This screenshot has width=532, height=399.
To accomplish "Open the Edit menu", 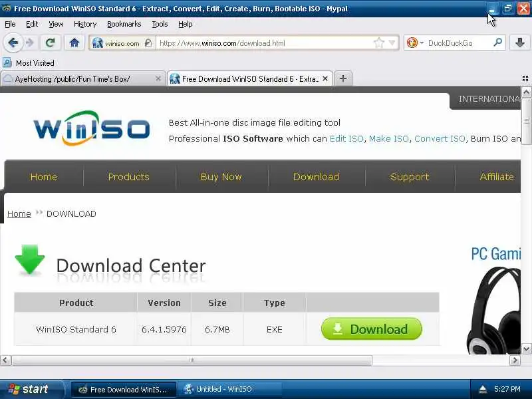I will point(32,24).
